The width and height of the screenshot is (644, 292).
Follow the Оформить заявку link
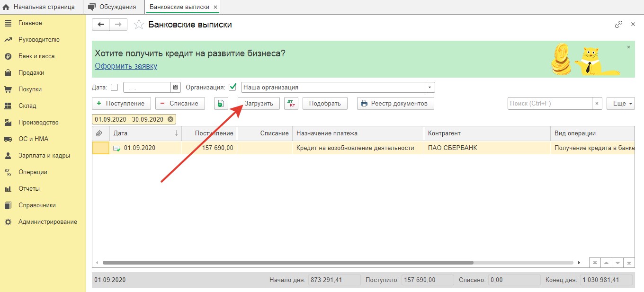tap(126, 66)
